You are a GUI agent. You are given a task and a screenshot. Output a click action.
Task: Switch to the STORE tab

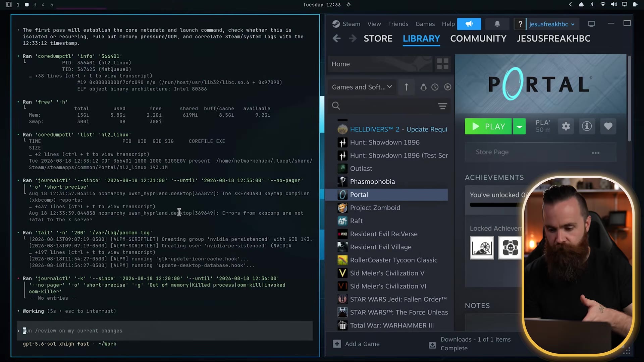pos(378,39)
